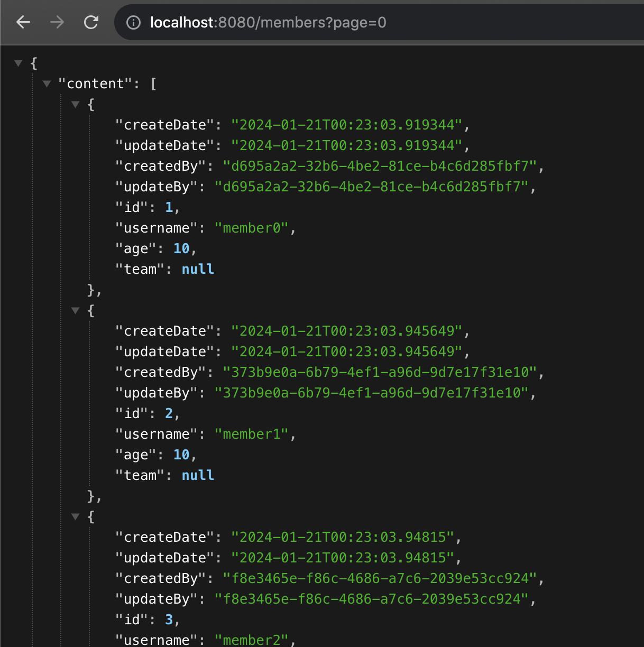Screen dimensions: 644x647
Task: Select "team" key in member1 object
Action: (x=140, y=475)
